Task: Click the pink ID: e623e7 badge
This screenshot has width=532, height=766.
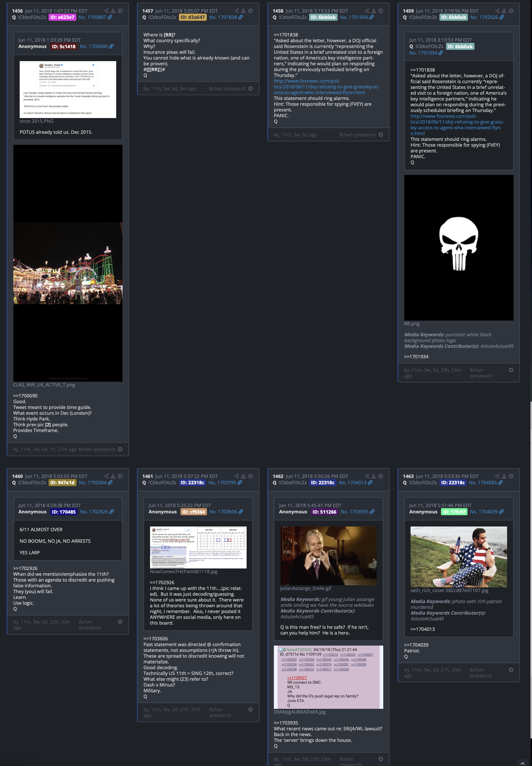Action: (62, 17)
